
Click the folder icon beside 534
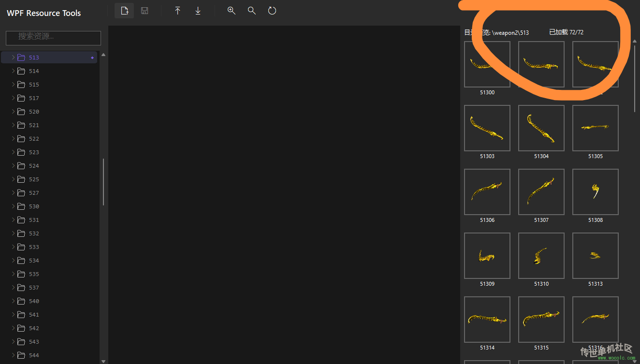[x=21, y=261]
